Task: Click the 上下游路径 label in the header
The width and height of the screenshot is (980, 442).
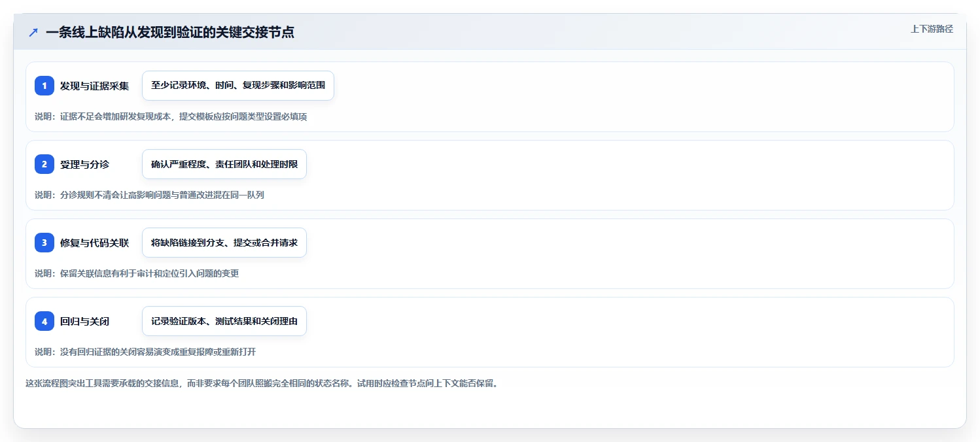Action: tap(932, 29)
